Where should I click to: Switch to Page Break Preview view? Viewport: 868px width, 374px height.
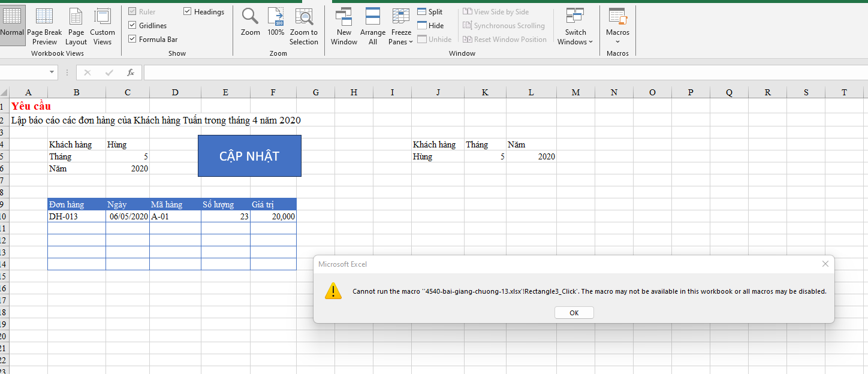44,26
